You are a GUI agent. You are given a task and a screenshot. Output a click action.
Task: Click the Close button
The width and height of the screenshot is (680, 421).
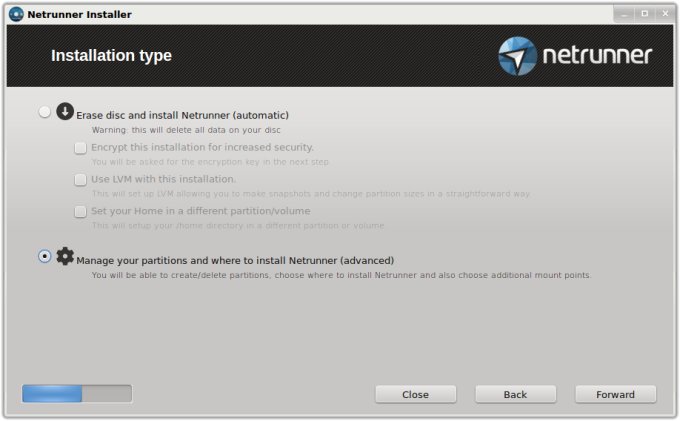click(x=415, y=394)
